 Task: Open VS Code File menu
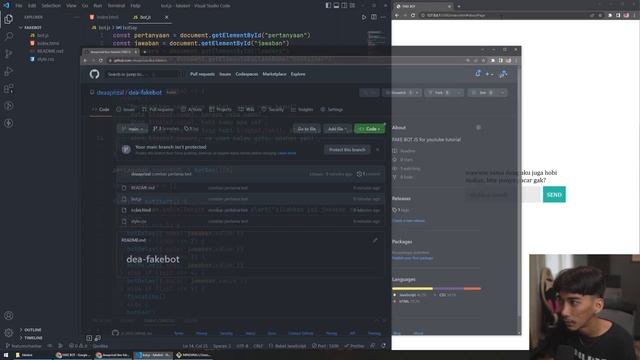tap(19, 6)
